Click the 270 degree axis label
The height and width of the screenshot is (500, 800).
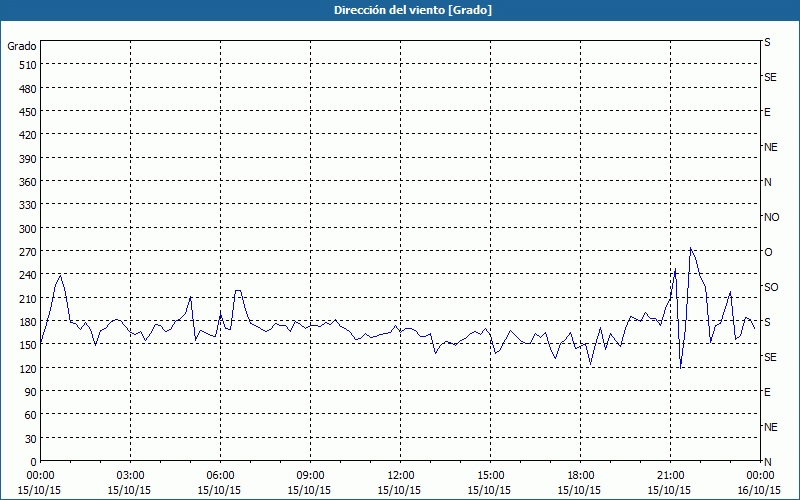[x=28, y=252]
